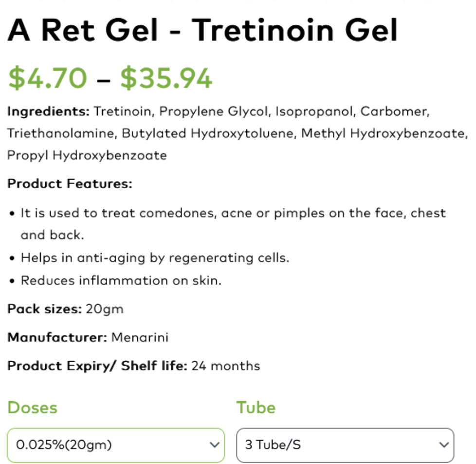Viewport: 476px width, 464px height.
Task: Click the comedones and acne bullet point
Action: coord(233,213)
